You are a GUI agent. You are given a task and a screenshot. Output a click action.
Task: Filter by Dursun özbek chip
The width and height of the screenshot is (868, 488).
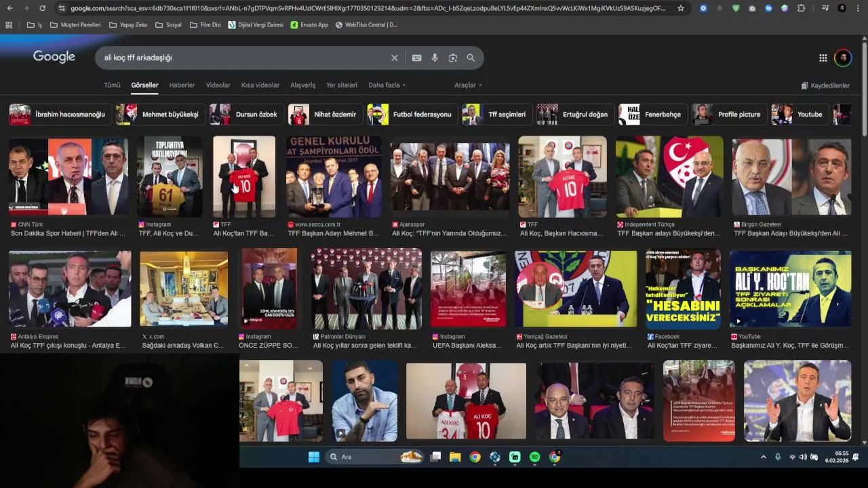click(x=246, y=115)
